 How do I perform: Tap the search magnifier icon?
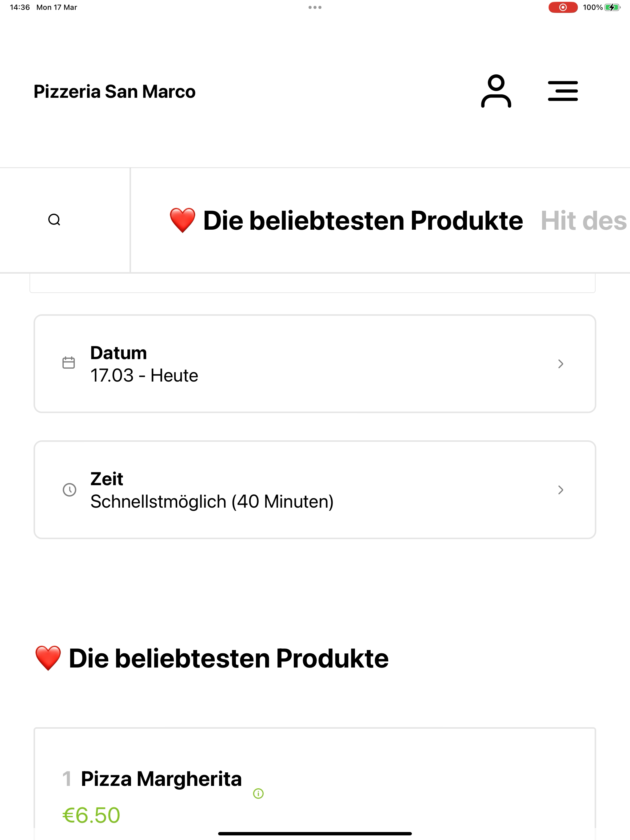click(x=54, y=220)
